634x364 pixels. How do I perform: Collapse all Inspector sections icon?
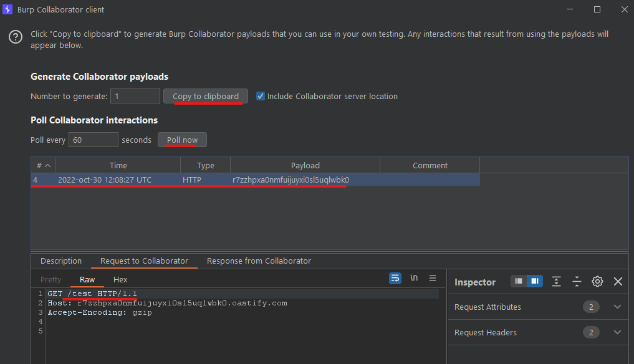[577, 282]
